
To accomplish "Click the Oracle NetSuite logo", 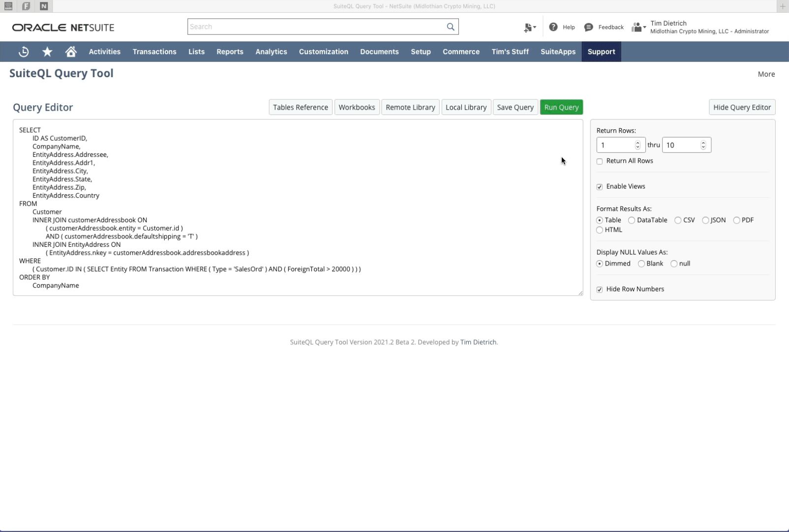I will (63, 28).
